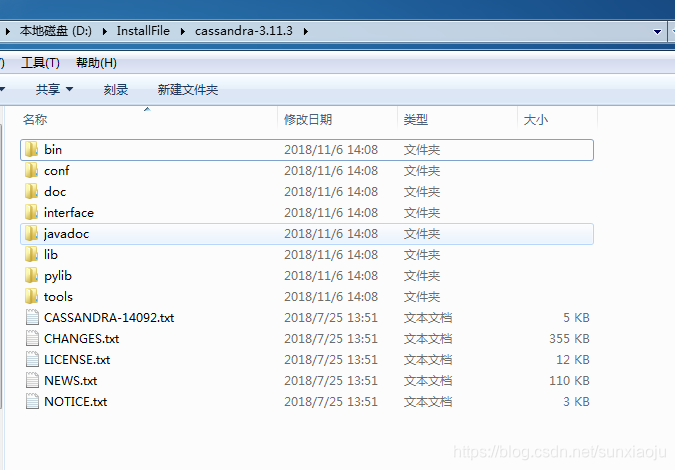Select the NOTICE.txt file name
The image size is (675, 470).
point(76,402)
